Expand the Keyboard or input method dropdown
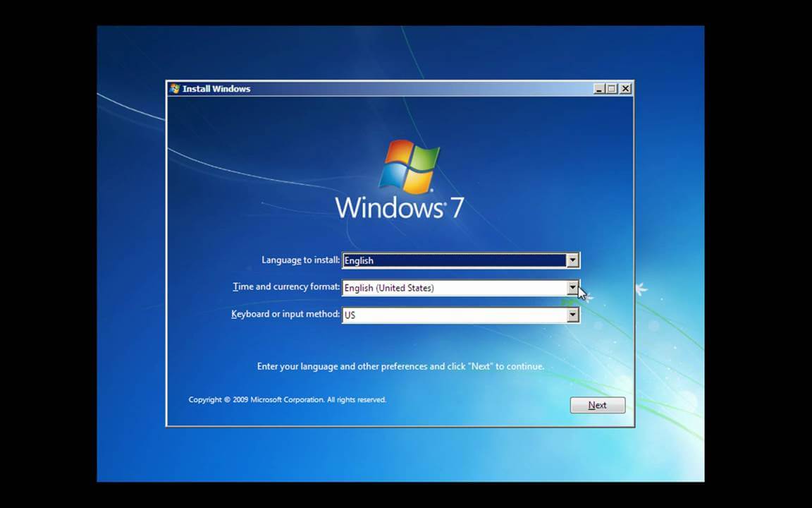Screen dimensions: 812x508 click(572, 315)
